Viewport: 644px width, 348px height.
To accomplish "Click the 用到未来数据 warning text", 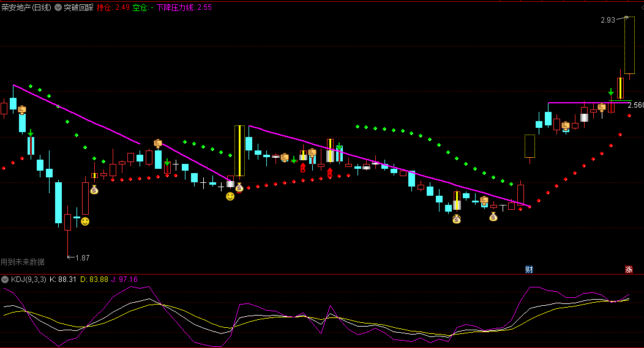I will (x=23, y=262).
